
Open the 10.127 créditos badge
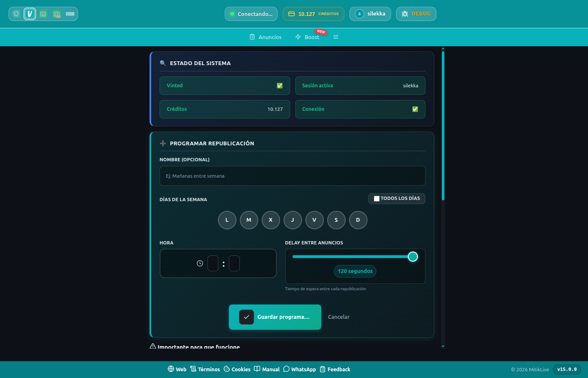coord(313,14)
